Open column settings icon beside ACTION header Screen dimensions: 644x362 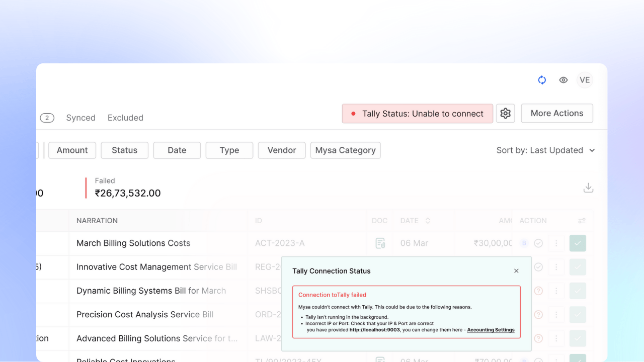[582, 221]
